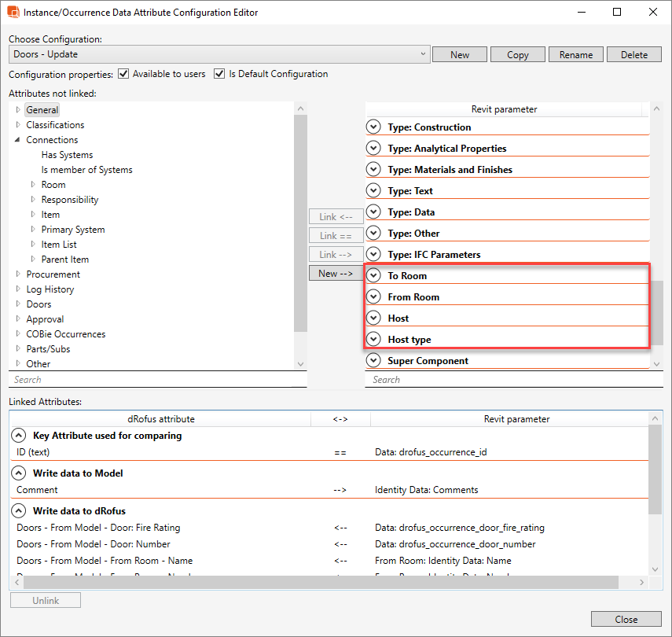Select the General tree item
Viewport: 672px width, 637px height.
click(x=42, y=110)
